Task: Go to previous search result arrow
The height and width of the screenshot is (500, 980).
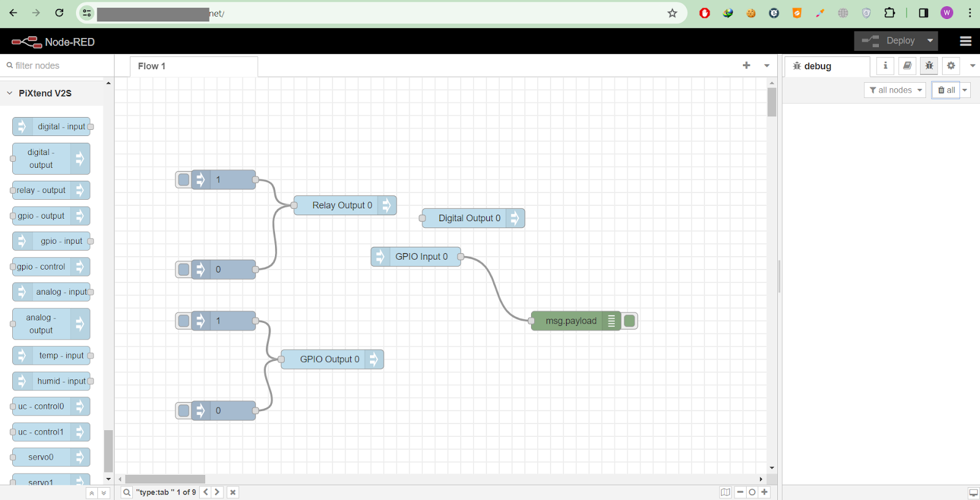Action: 206,492
